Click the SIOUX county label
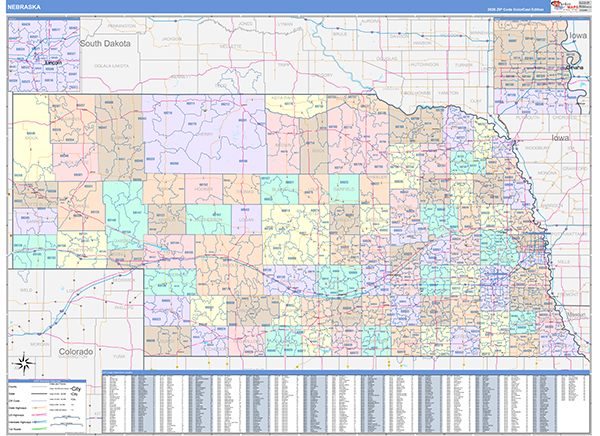Screen dimensions: 600x436 pyautogui.click(x=31, y=138)
